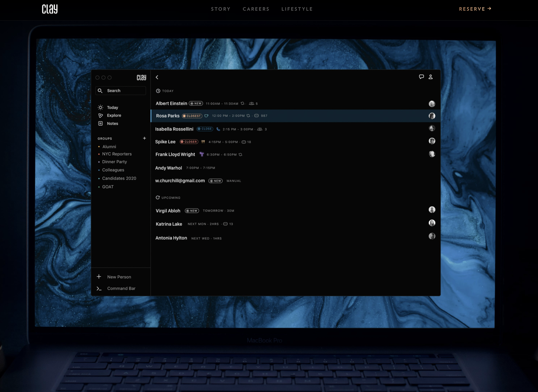Click the Clay logo inside the app sidebar

click(141, 77)
